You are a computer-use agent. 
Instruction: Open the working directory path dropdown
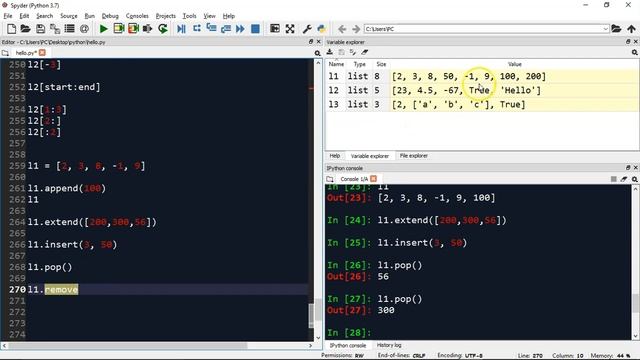point(605,29)
